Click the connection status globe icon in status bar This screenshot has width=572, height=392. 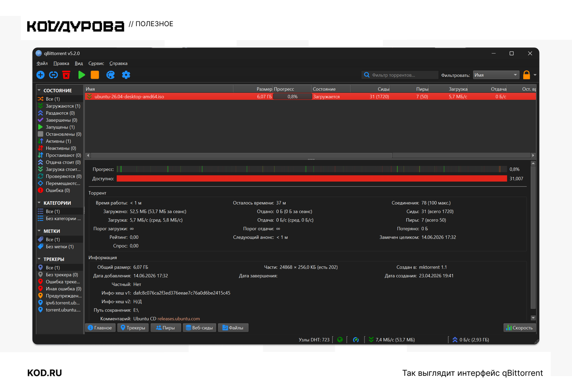[x=340, y=340]
